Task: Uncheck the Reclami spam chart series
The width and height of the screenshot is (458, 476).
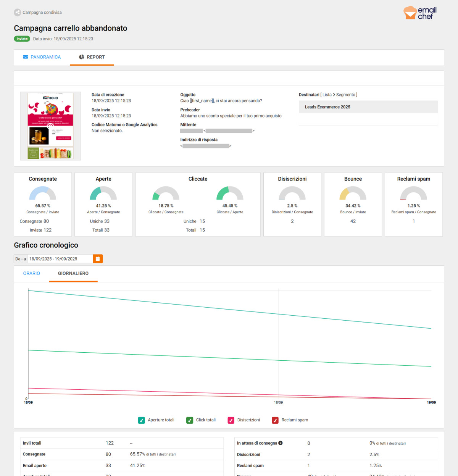Action: pos(275,420)
